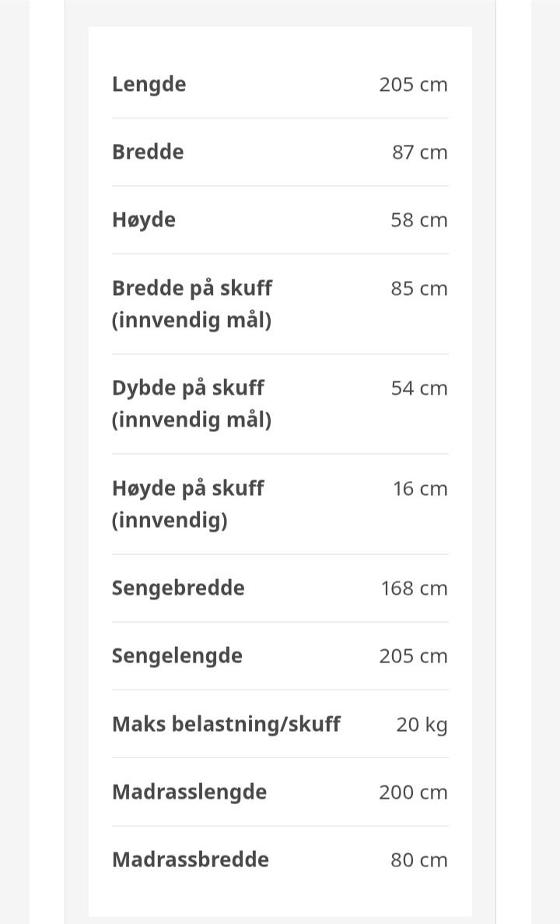Click the 85 cm drawer width value
The width and height of the screenshot is (560, 924).
click(419, 289)
